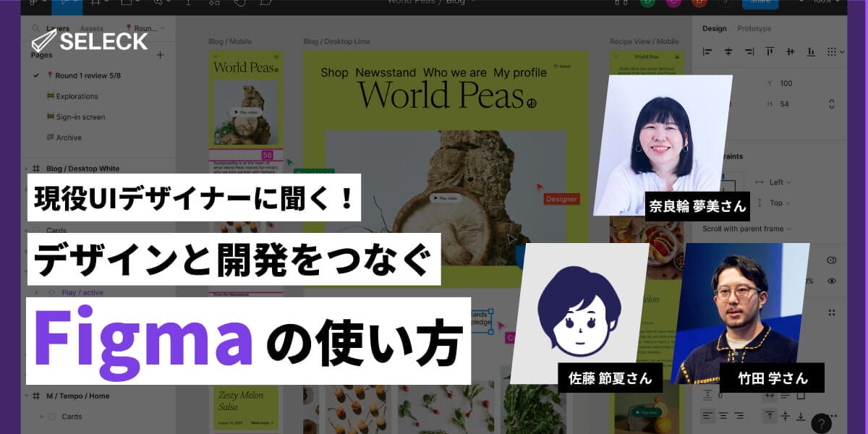The image size is (868, 434).
Task: Click the Newsstand nav link on canvas
Action: click(x=386, y=72)
